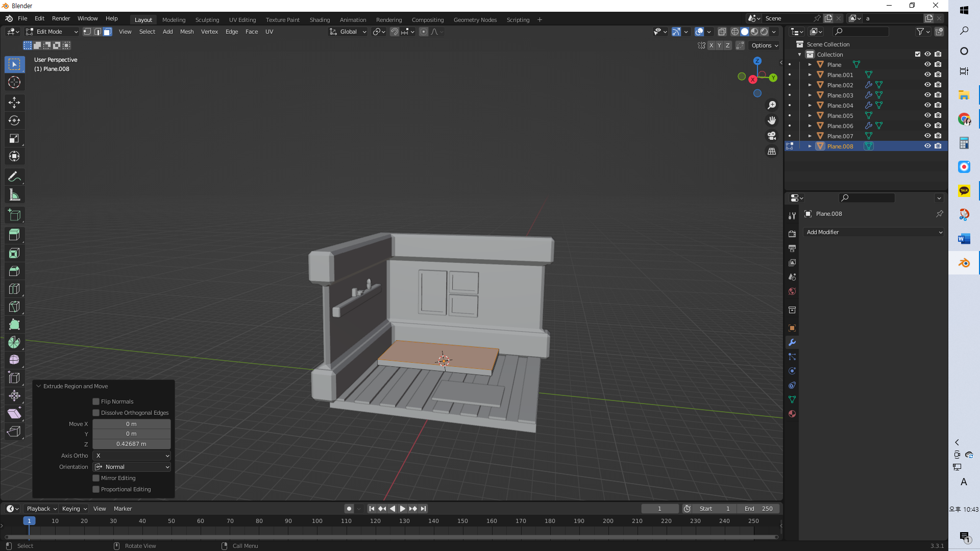Select the Rip Region tool
Viewport: 980px width, 551px height.
(x=14, y=432)
